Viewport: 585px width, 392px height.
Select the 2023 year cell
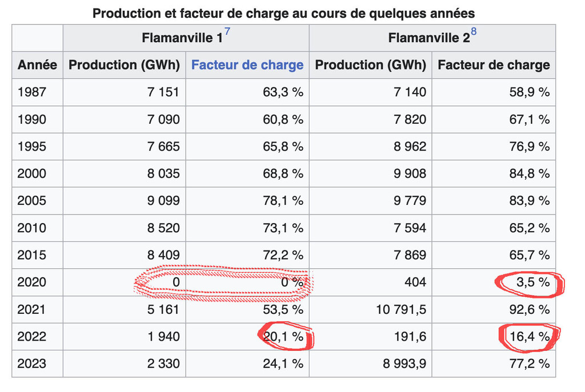[x=37, y=363]
